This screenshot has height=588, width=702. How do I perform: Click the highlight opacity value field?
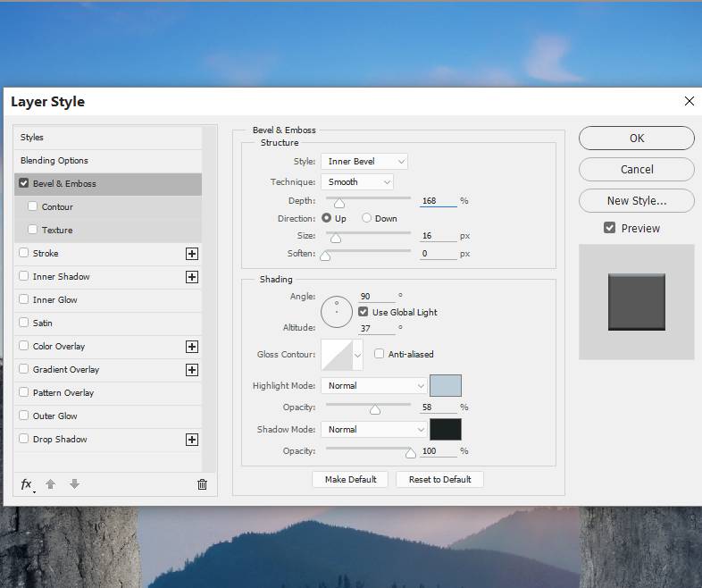(439, 407)
